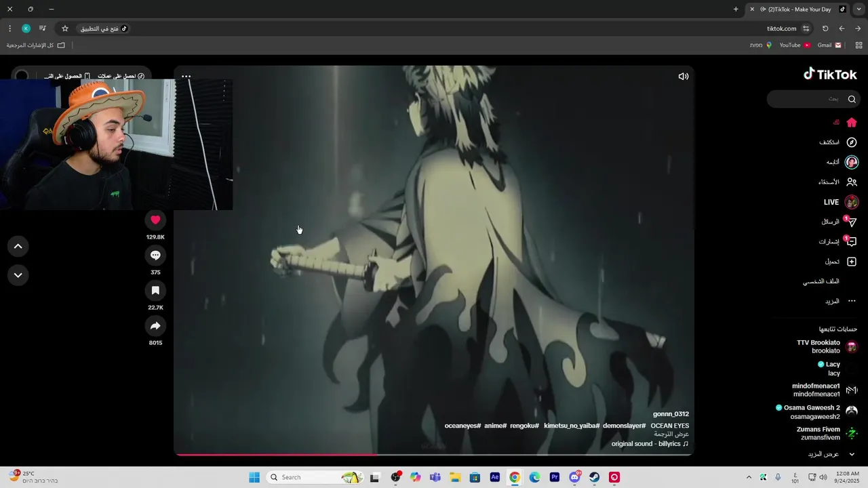The height and width of the screenshot is (488, 868).
Task: Like the video with the heart icon
Action: tap(155, 220)
